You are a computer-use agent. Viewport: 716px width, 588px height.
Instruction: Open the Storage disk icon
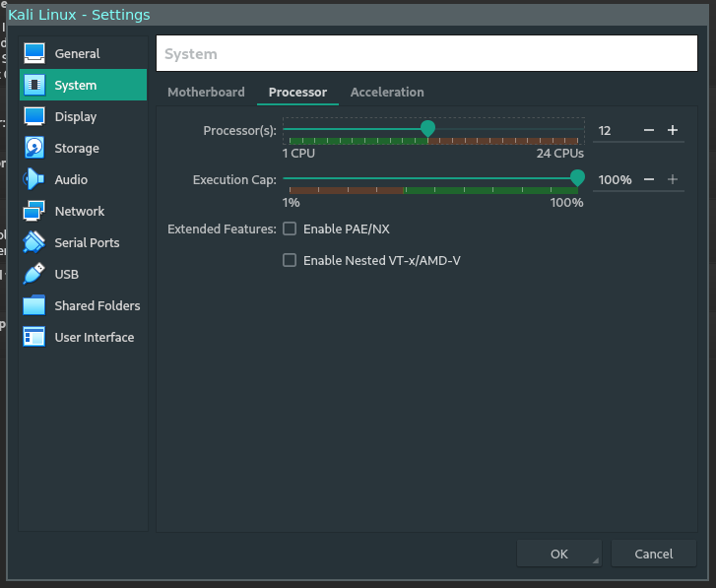[34, 148]
